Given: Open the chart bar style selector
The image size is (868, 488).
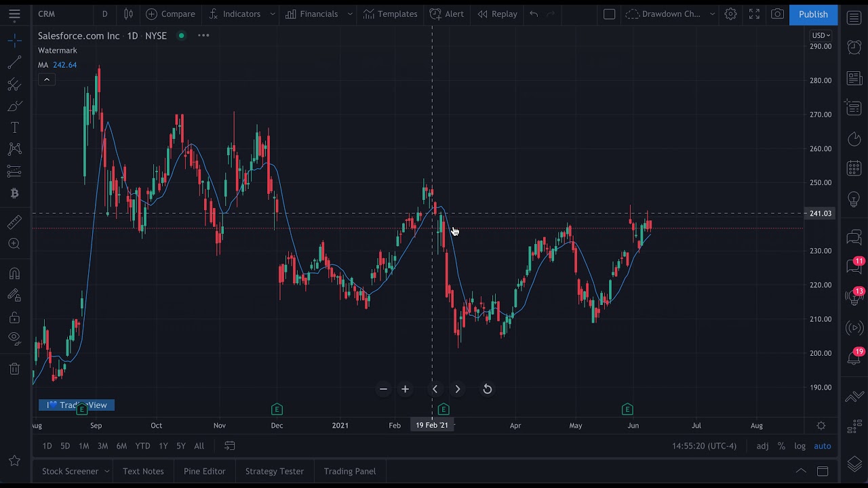Looking at the screenshot, I should [x=129, y=14].
